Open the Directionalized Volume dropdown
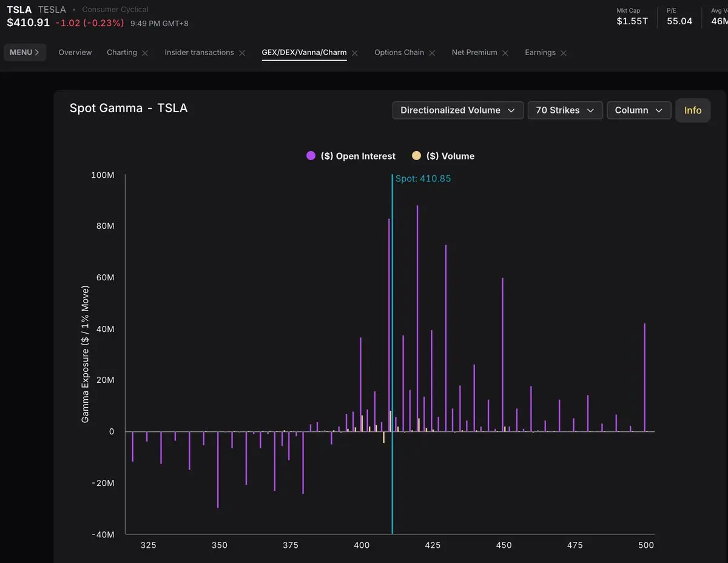The height and width of the screenshot is (563, 728). pyautogui.click(x=458, y=110)
